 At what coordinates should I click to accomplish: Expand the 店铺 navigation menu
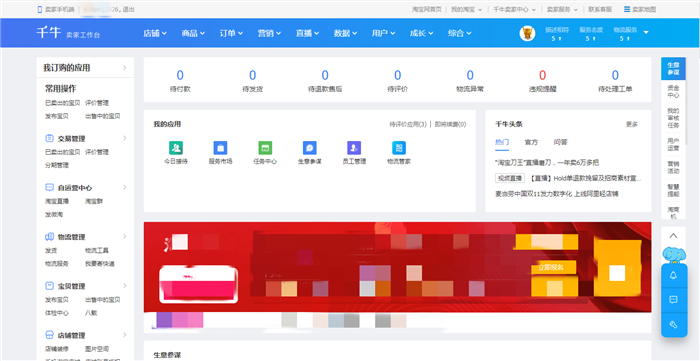(x=155, y=33)
